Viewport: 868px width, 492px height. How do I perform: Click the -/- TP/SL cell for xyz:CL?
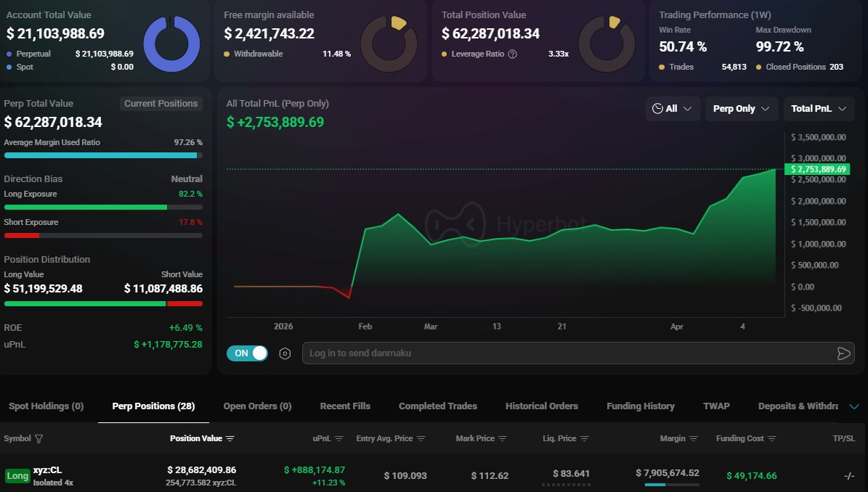tap(848, 476)
